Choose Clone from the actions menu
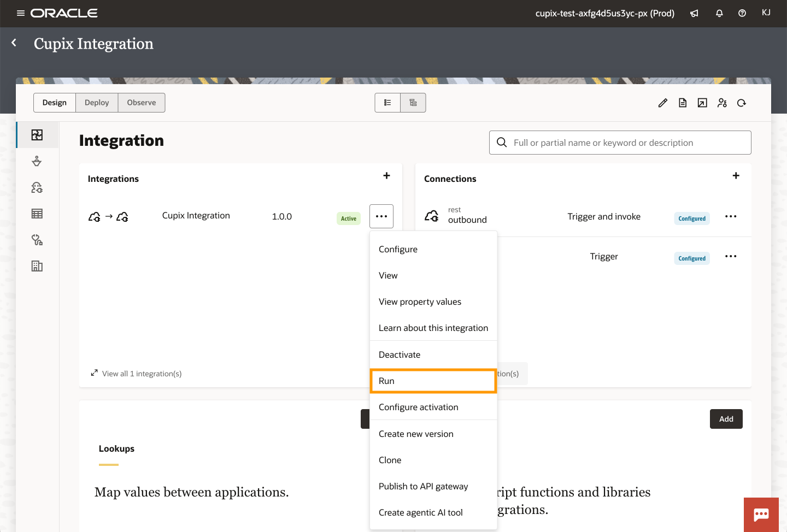Screen dimensions: 787x532 (x=433, y=460)
